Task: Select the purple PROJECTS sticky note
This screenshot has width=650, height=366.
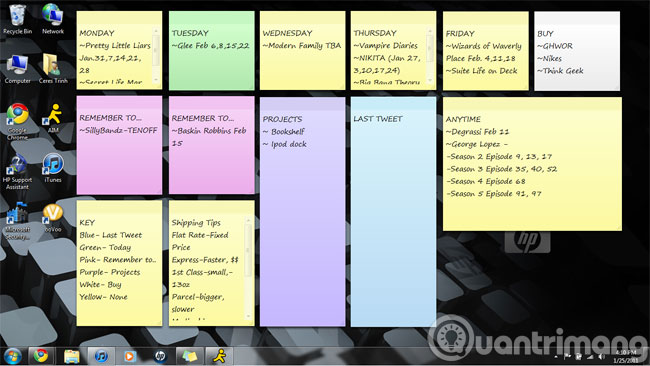Action: 302,211
